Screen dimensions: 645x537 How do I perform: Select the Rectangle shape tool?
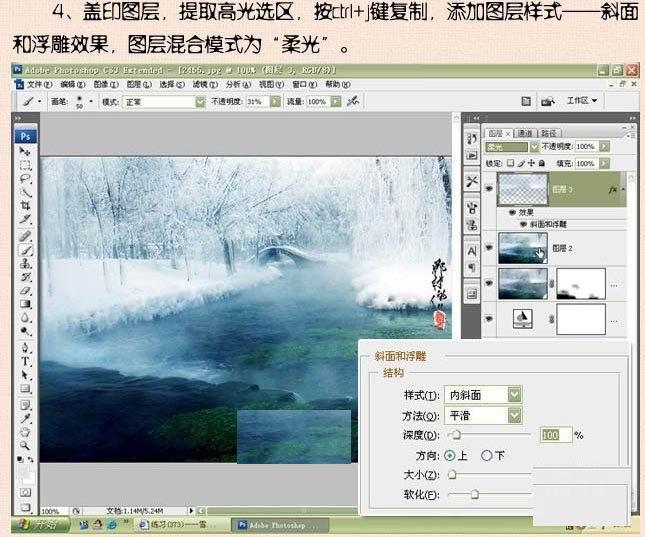pos(25,388)
